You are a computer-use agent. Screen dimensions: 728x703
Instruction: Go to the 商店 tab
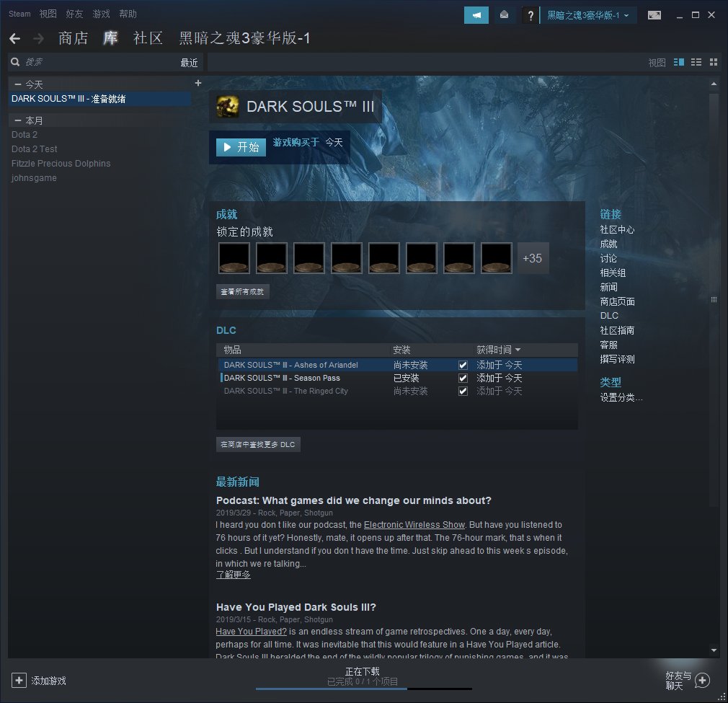click(74, 38)
